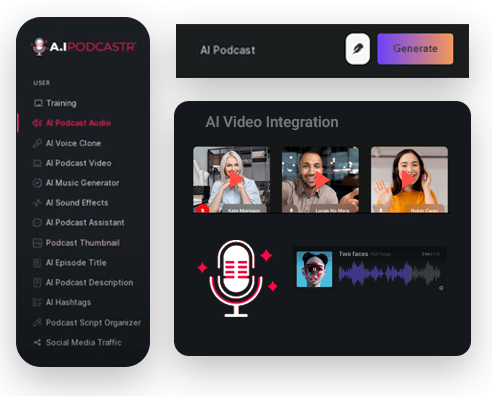
Task: Click the AI Voice Clone microphone icon
Action: 37,143
